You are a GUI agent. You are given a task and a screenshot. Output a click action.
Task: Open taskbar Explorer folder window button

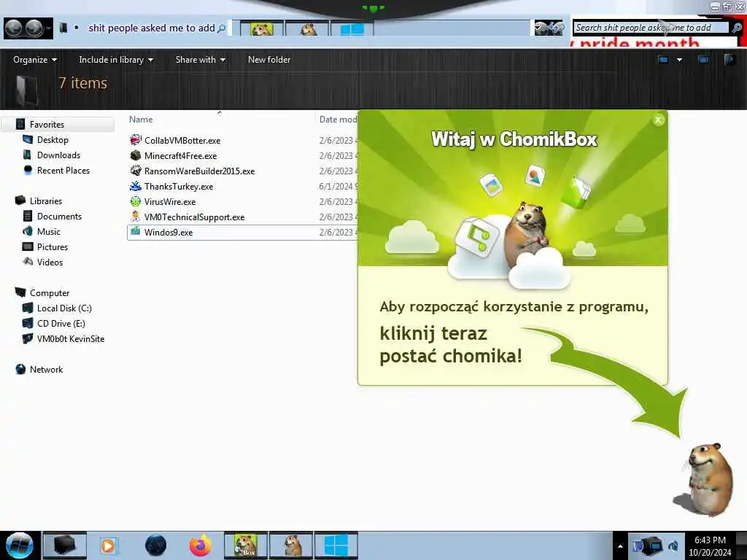[x=65, y=545]
